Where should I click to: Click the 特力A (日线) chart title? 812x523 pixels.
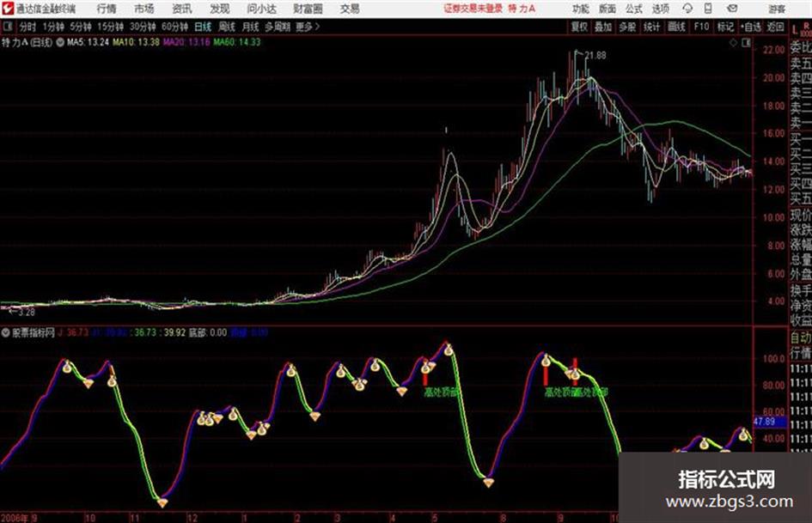coord(27,42)
